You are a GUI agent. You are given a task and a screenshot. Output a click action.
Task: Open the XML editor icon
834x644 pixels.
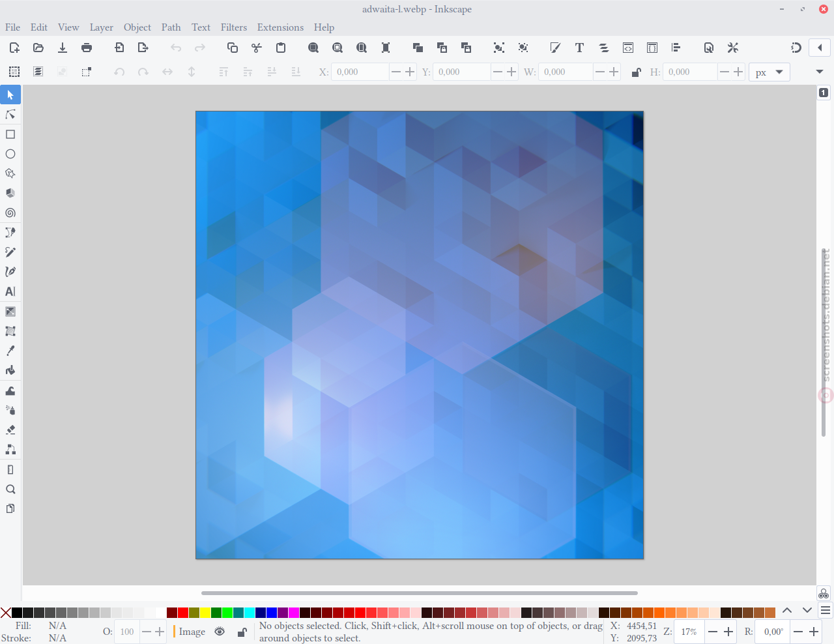(628, 48)
